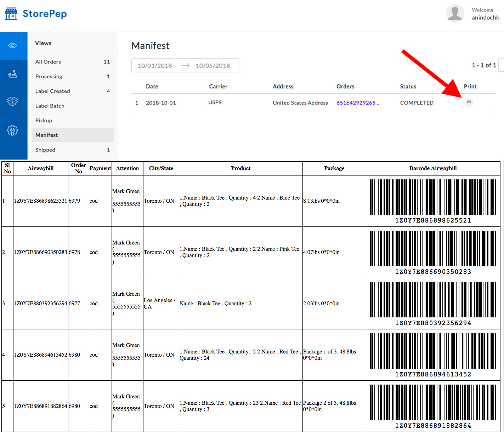Click airwaybill 1Z0Y7E886891882864 text cell
This screenshot has width=504, height=432.
click(40, 406)
